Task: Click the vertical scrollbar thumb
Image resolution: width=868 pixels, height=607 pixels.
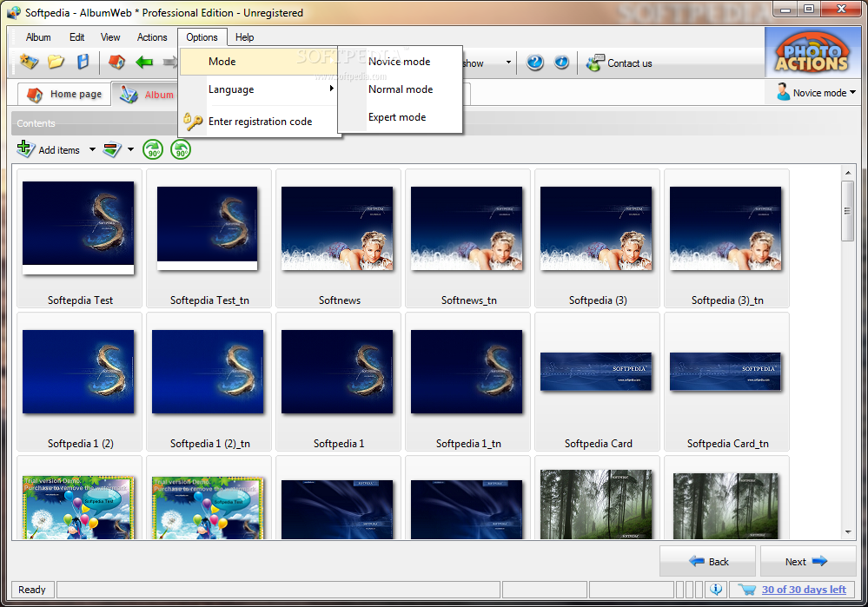Action: [x=847, y=211]
